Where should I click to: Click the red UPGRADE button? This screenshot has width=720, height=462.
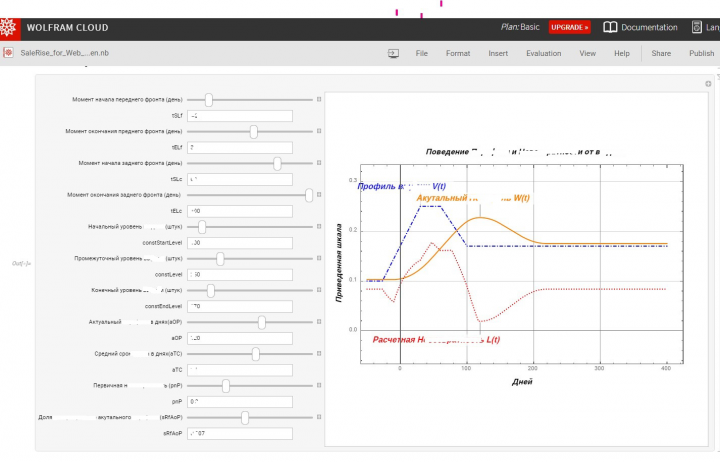[569, 28]
